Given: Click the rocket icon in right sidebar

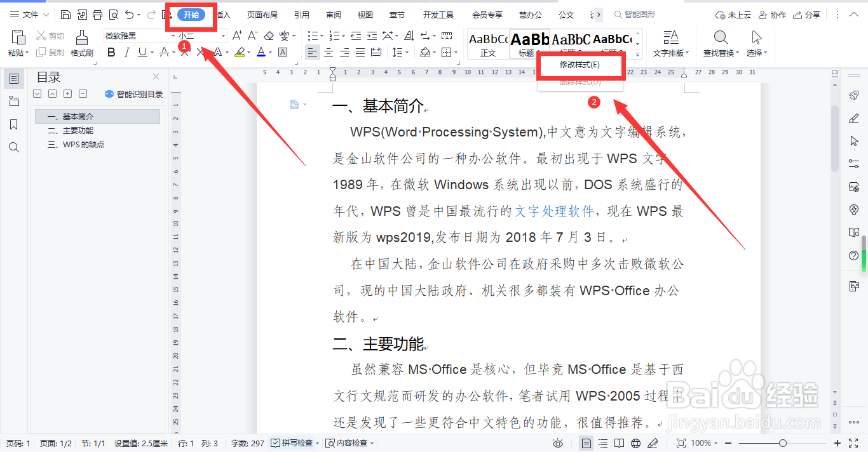Looking at the screenshot, I should click(x=854, y=95).
